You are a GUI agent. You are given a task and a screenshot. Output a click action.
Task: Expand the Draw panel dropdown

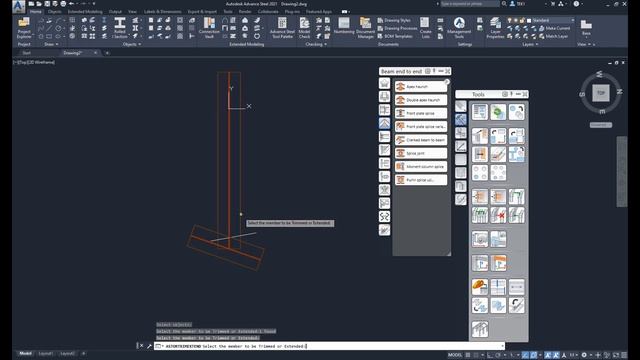(51, 44)
